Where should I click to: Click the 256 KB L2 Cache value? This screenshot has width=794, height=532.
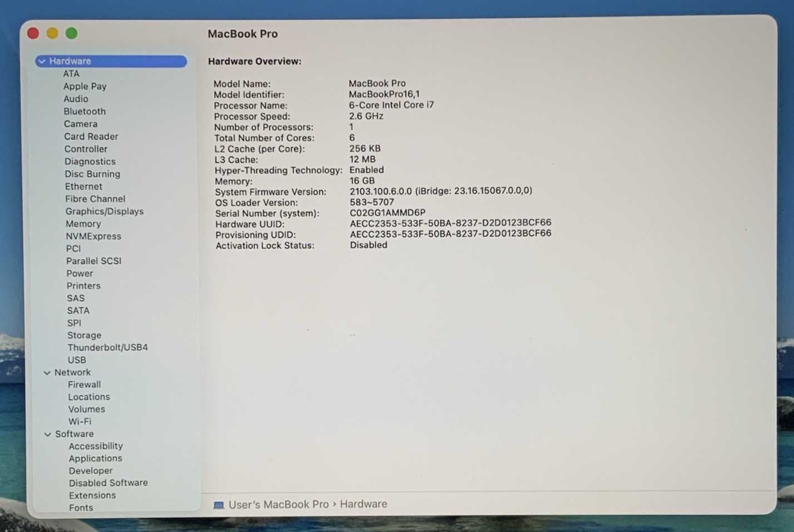click(x=365, y=148)
